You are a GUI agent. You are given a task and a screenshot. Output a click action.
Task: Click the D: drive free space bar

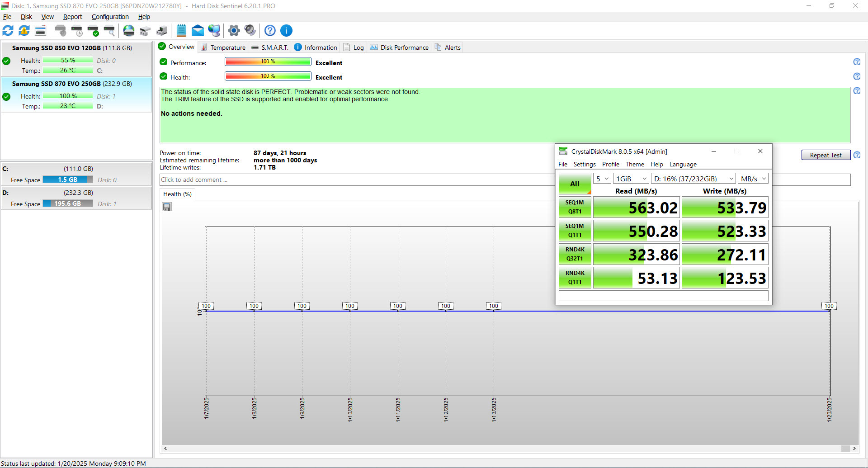(x=68, y=203)
